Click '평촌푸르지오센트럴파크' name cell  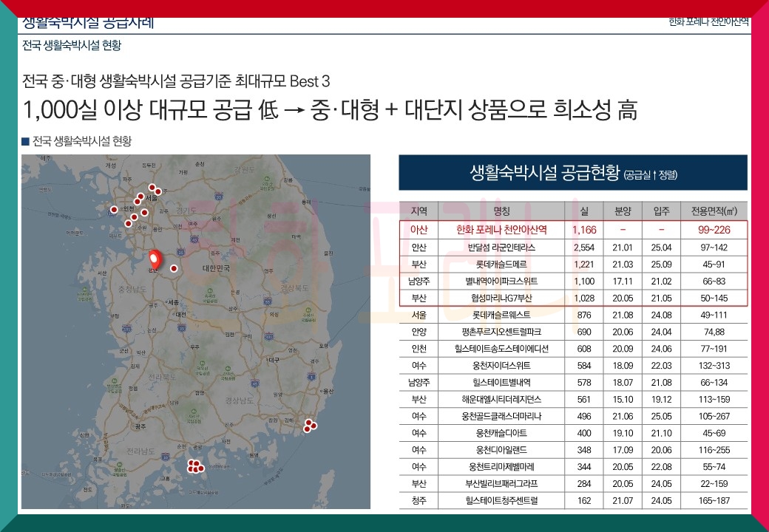(x=502, y=332)
